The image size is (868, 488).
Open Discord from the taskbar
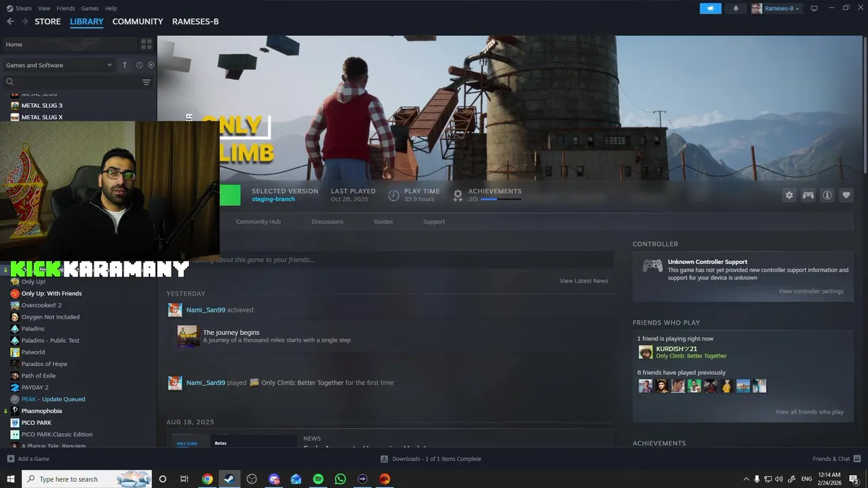click(x=274, y=479)
